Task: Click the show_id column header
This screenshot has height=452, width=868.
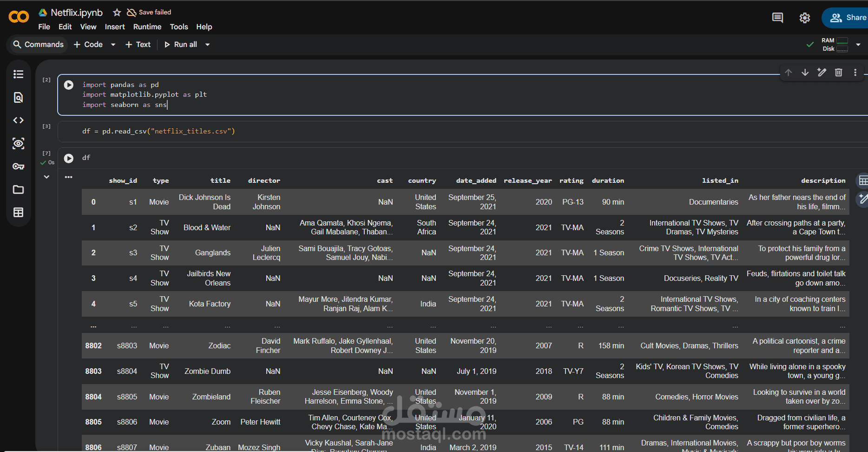Action: (x=123, y=181)
